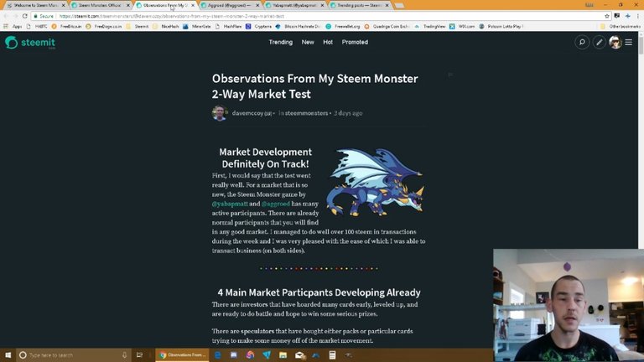Click the dragon monster image in the post
This screenshot has height=362, width=644.
[375, 182]
